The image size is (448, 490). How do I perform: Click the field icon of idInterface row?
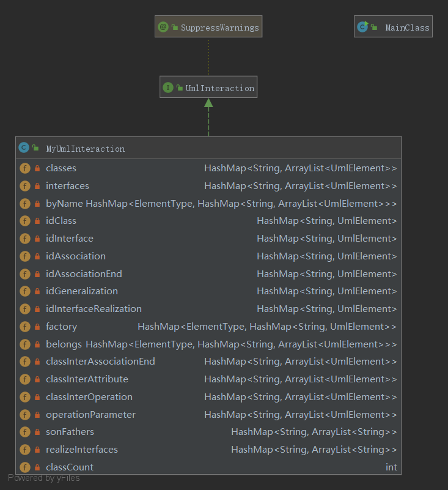25,239
